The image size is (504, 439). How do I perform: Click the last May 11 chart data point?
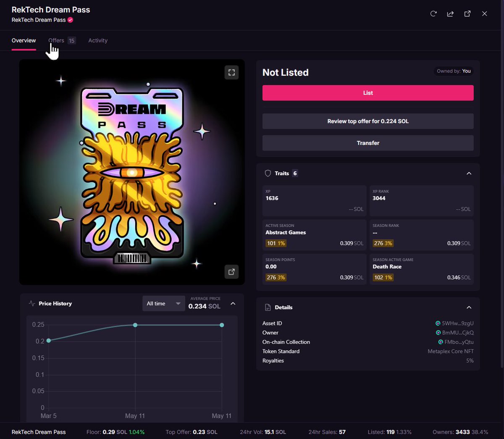222,325
